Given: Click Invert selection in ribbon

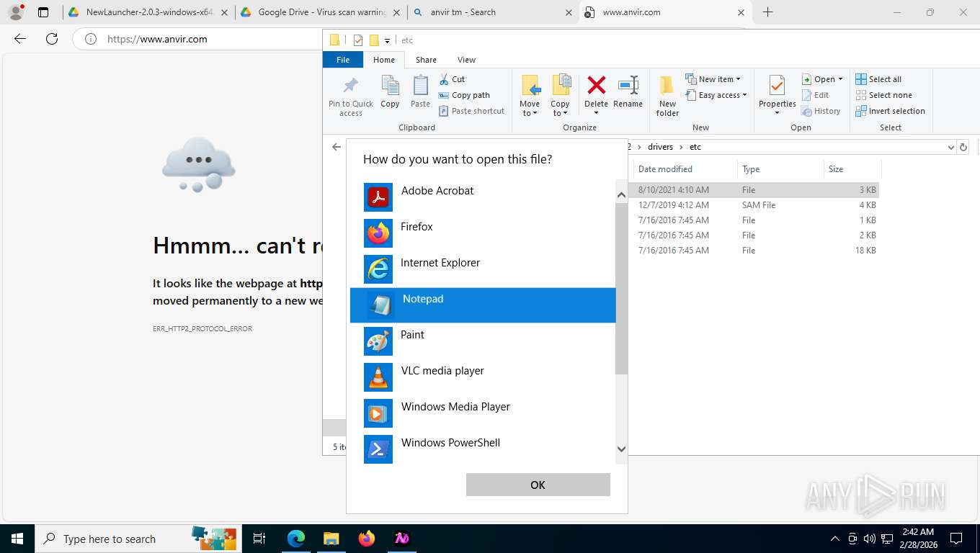Looking at the screenshot, I should [890, 111].
